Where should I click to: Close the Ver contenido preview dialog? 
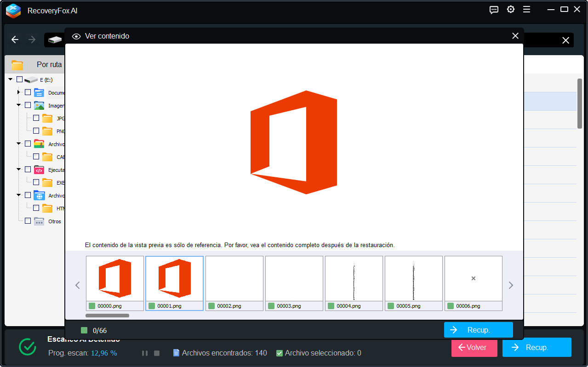(x=515, y=36)
